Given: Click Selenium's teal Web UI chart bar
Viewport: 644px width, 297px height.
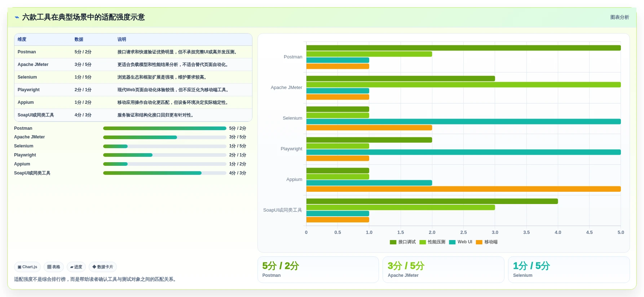Looking at the screenshot, I should point(463,121).
